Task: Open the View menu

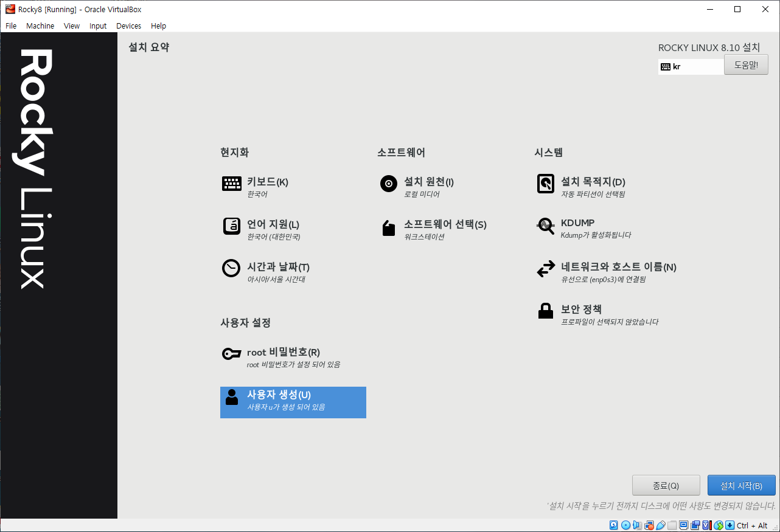Action: tap(72, 26)
